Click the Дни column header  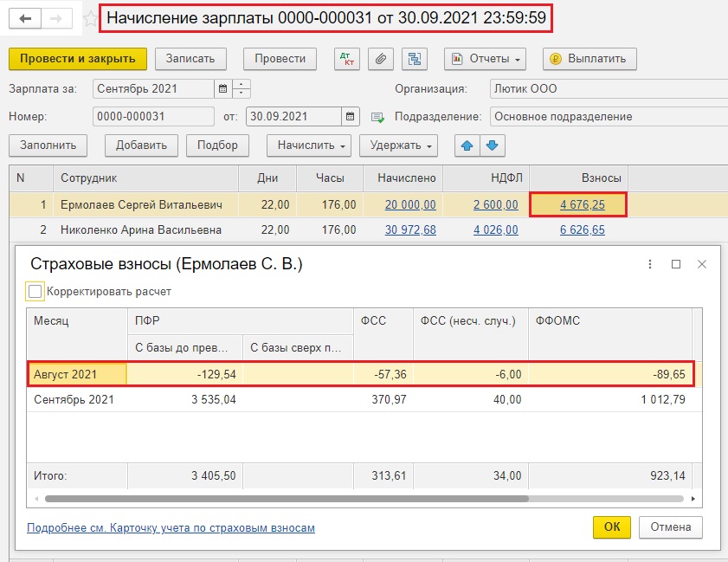(267, 178)
